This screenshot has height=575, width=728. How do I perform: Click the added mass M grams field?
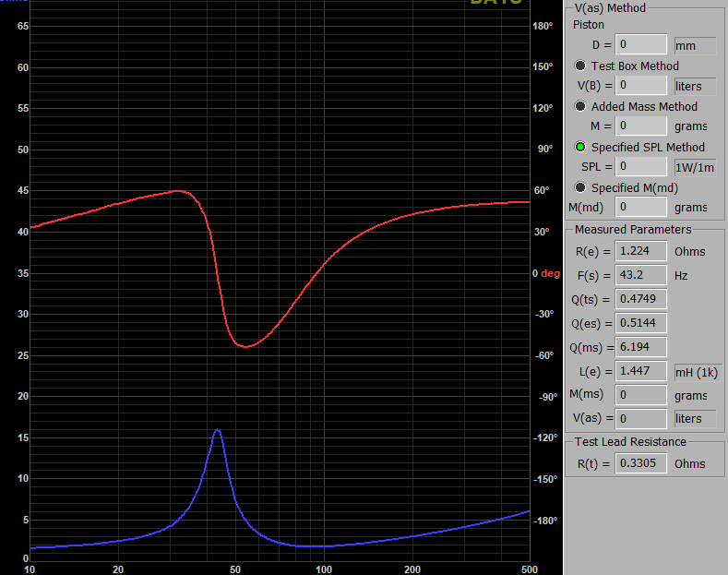pos(640,126)
